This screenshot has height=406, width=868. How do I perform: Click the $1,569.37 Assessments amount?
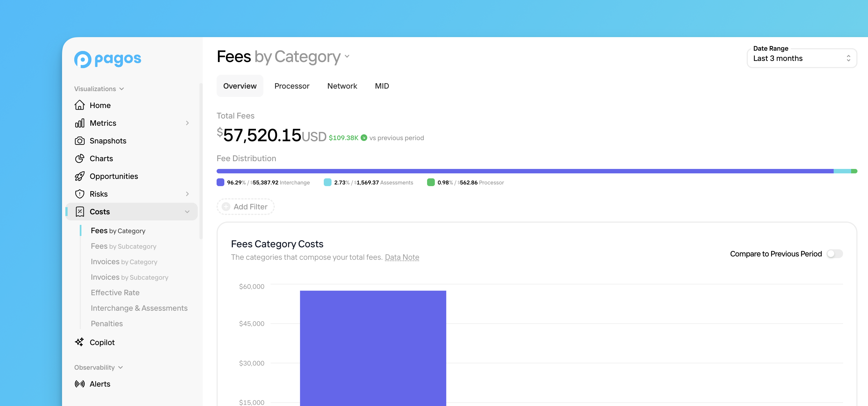tap(367, 182)
